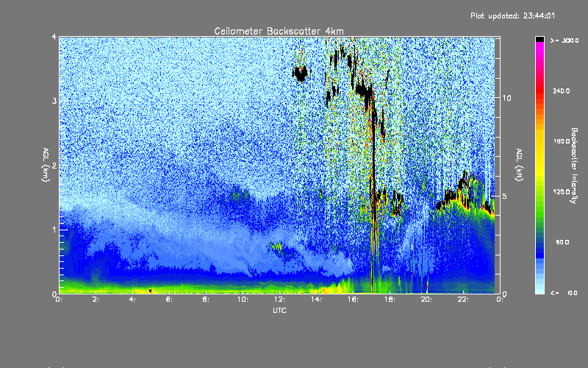Image resolution: width=588 pixels, height=368 pixels.
Task: Select the '12:' time axis tick label
Action: (x=279, y=300)
